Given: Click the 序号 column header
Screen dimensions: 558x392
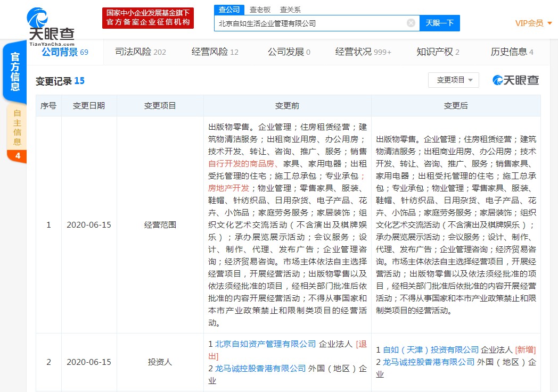Looking at the screenshot, I should [x=49, y=105].
